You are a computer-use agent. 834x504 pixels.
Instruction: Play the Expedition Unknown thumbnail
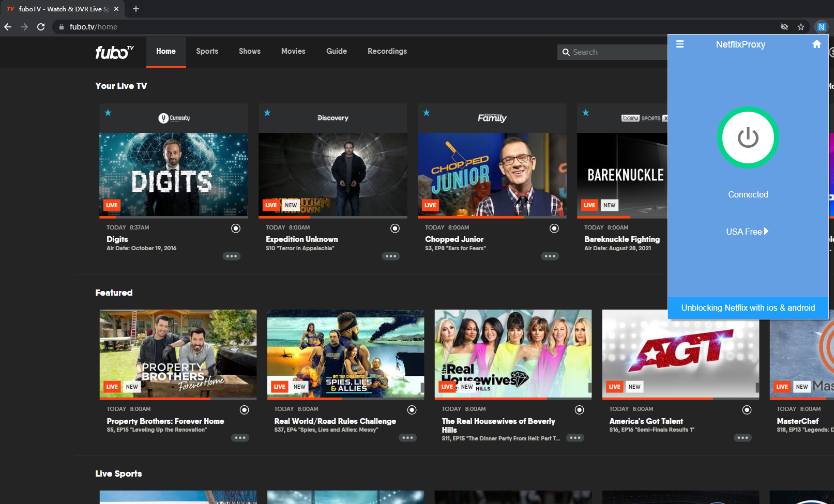[x=333, y=175]
